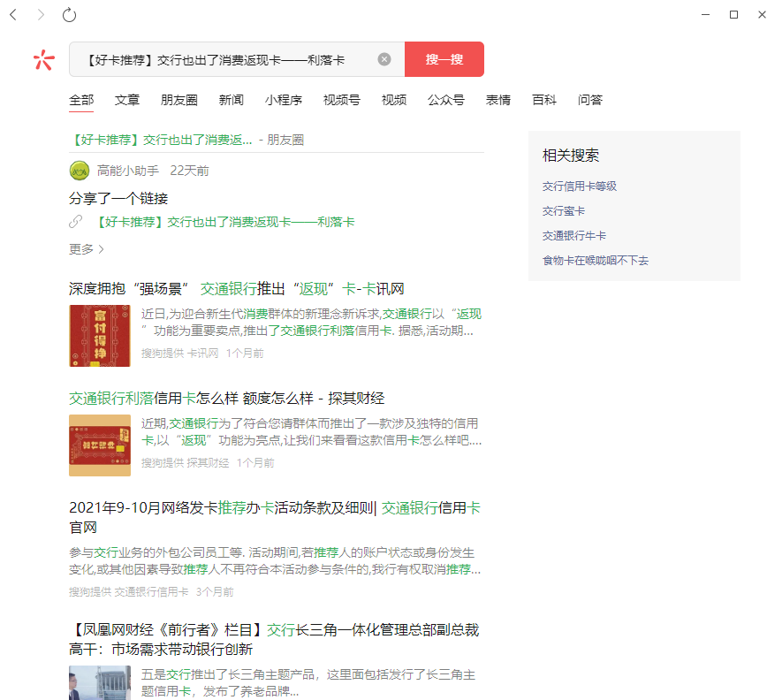Open article 深度拥抱“强场景” 交通银行推出返现卡
This screenshot has height=700, width=767.
coord(236,289)
